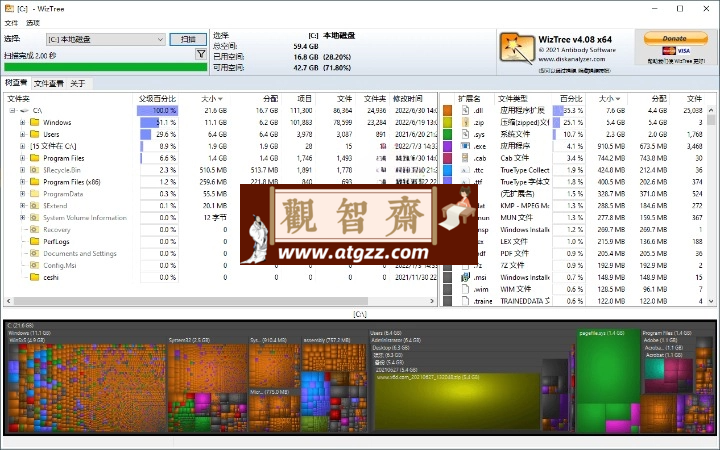Expand the System Volume Information node
The image size is (720, 450).
[22, 218]
